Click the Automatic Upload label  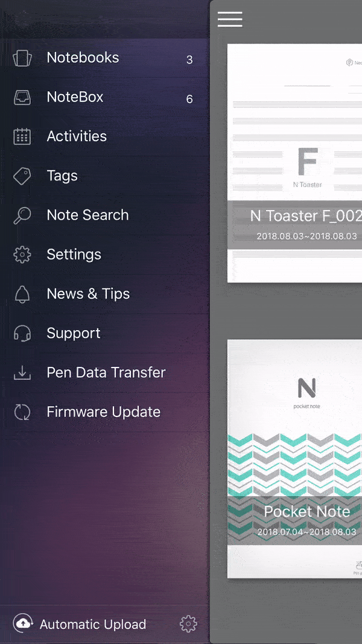coord(93,624)
